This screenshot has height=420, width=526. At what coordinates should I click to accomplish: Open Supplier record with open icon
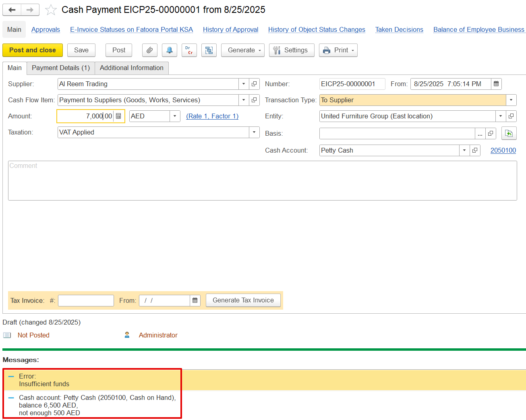(254, 84)
